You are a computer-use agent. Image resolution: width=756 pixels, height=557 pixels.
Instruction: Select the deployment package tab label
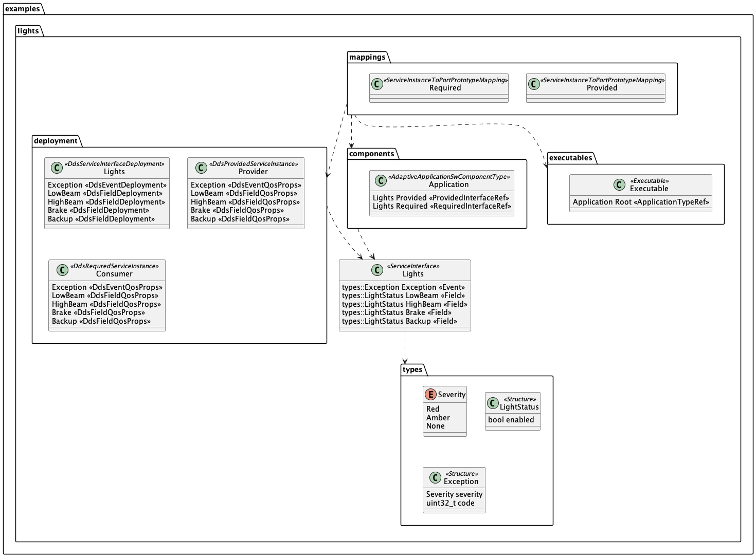pos(56,141)
